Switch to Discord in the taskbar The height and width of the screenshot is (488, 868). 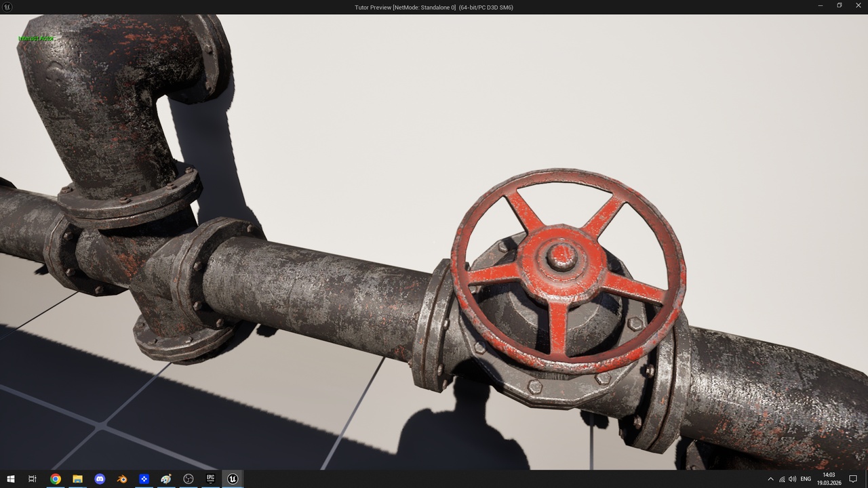click(x=100, y=479)
